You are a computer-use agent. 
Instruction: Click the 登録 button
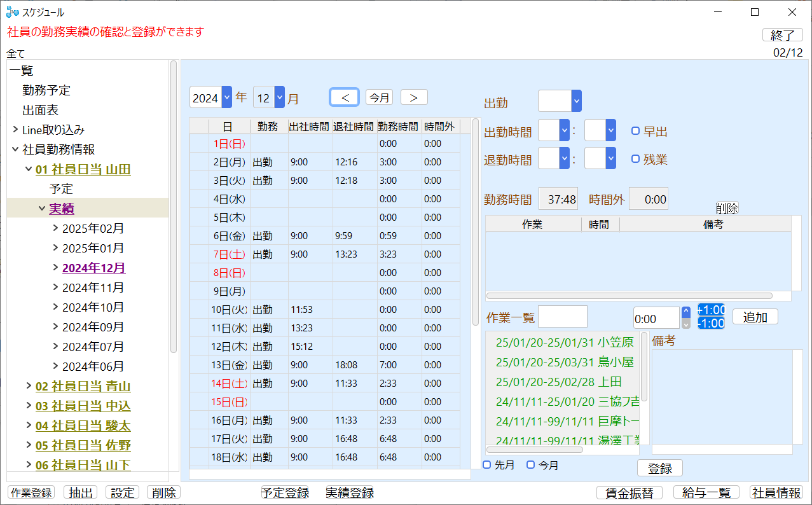659,468
